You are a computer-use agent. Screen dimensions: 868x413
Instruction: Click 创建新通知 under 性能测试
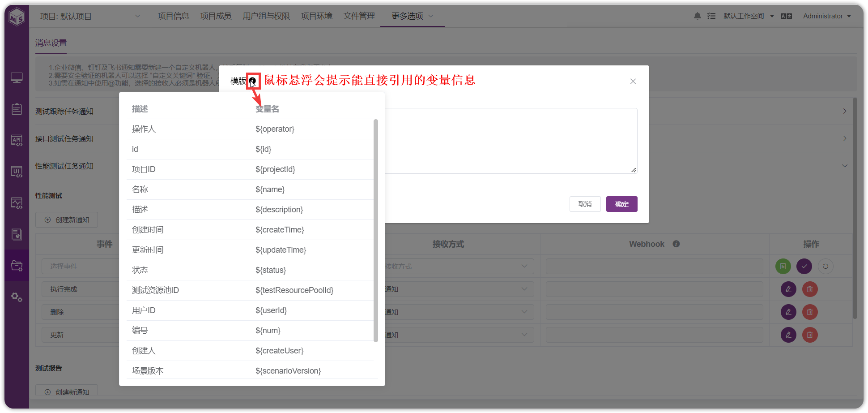(67, 220)
